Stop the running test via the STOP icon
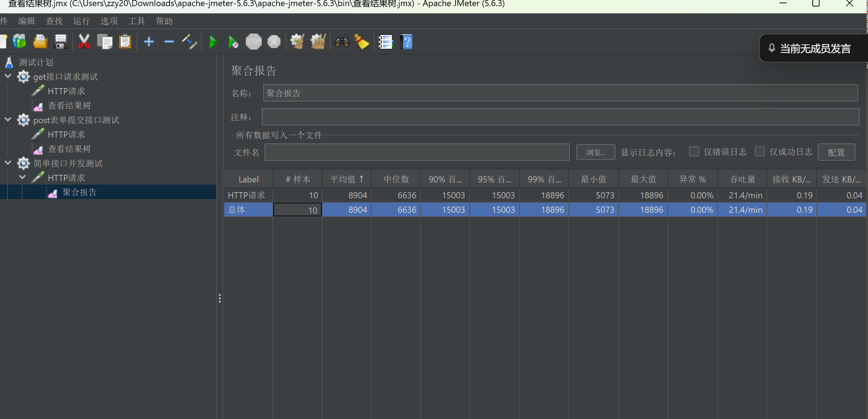Viewport: 868px width, 419px height. [253, 42]
